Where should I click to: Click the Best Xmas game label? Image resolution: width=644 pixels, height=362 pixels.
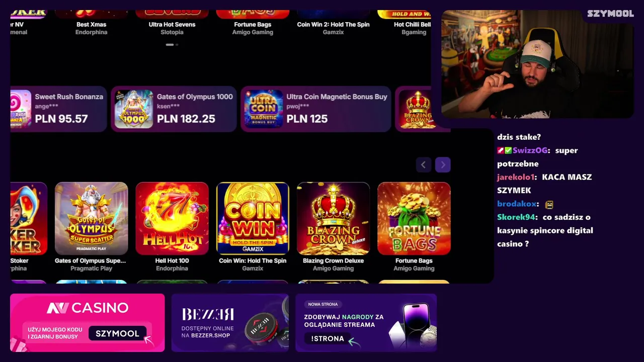coord(91,24)
